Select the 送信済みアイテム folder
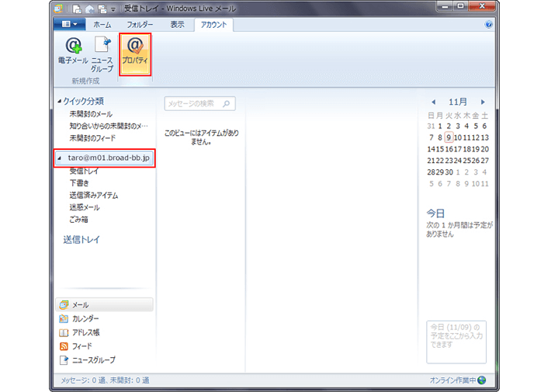Image resolution: width=551 pixels, height=392 pixels. (93, 195)
